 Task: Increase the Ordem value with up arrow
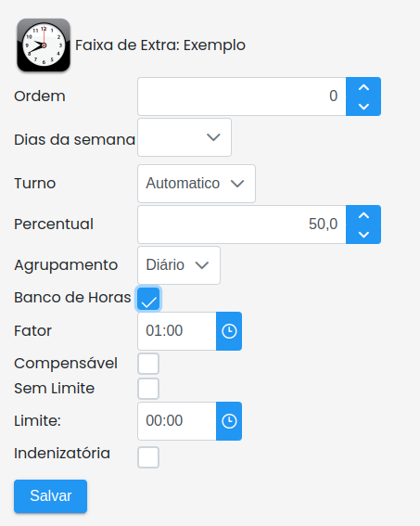pyautogui.click(x=363, y=87)
